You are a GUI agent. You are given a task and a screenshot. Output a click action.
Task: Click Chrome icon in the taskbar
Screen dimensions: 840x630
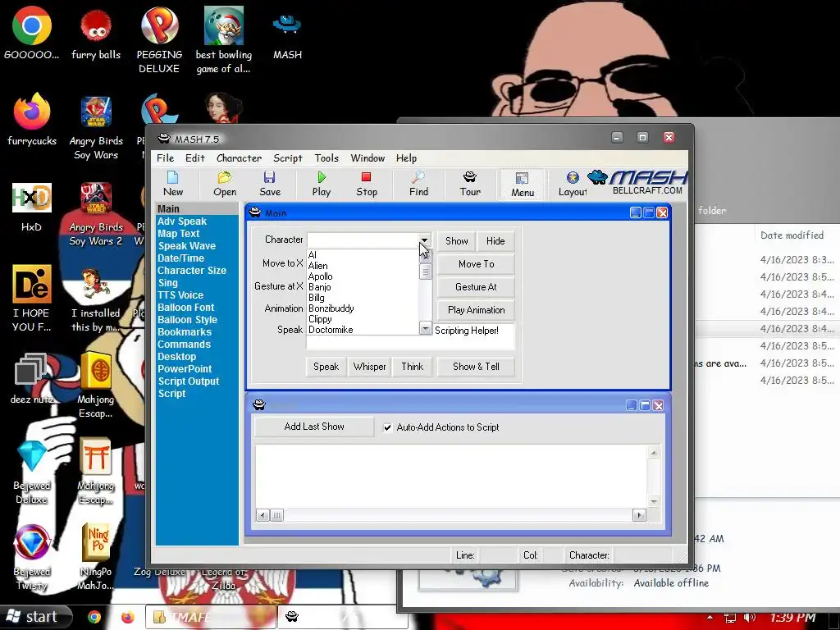tap(94, 617)
